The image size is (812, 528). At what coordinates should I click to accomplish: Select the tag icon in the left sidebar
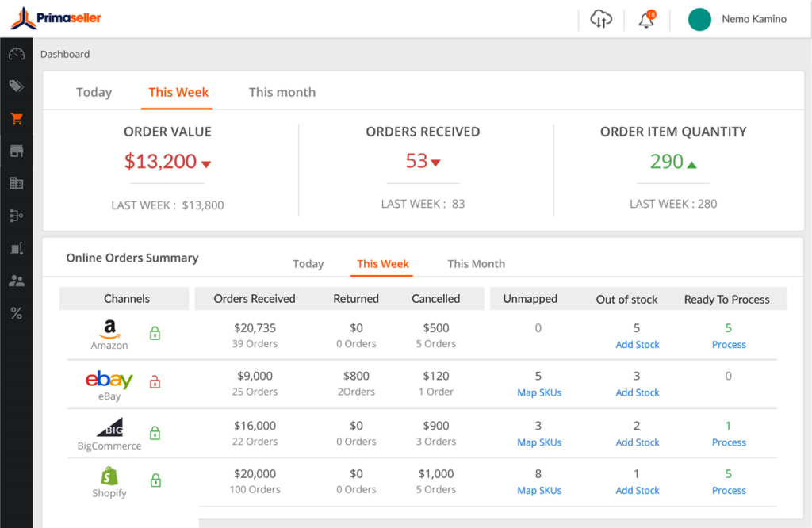pos(16,86)
